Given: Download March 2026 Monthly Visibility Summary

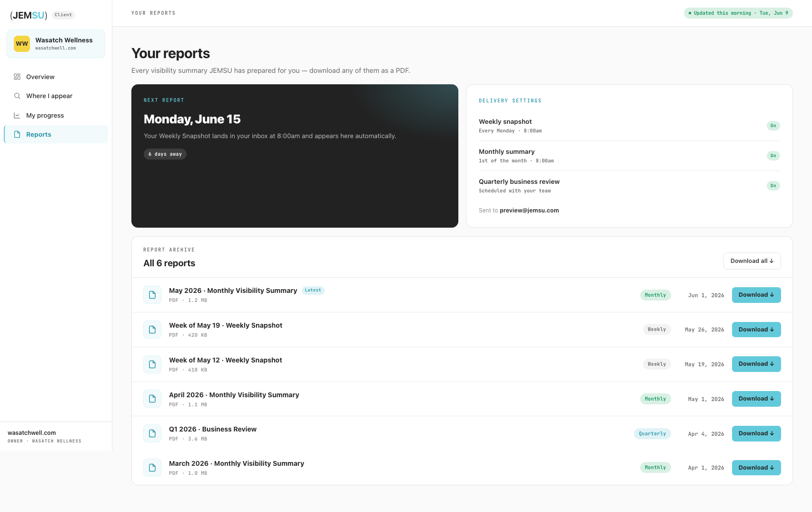Looking at the screenshot, I should [756, 468].
